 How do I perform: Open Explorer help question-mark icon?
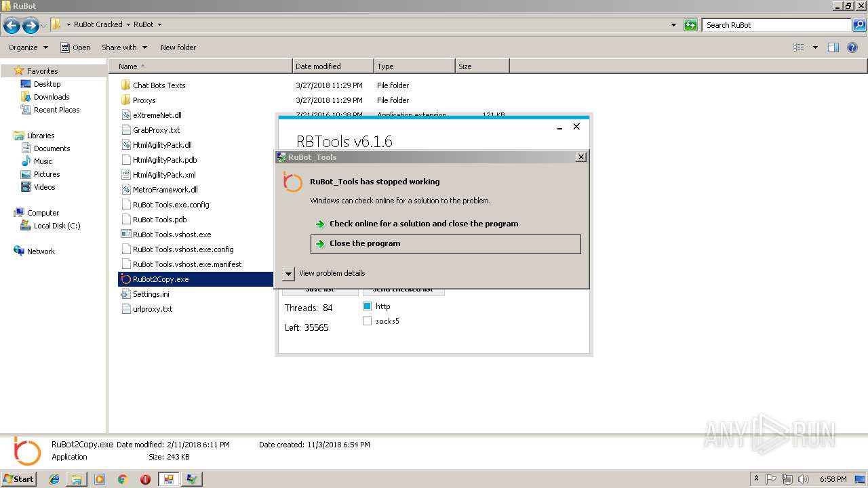[x=853, y=47]
